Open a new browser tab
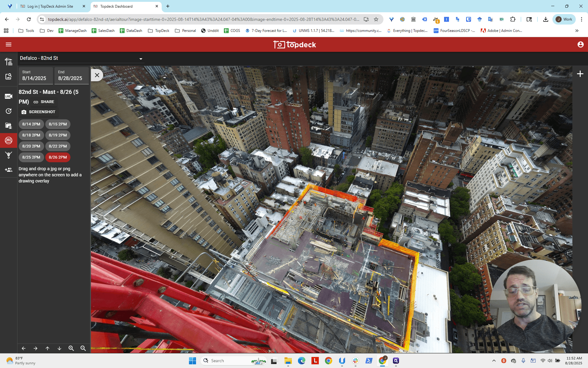Screen dimensions: 588x368 (x=168, y=6)
